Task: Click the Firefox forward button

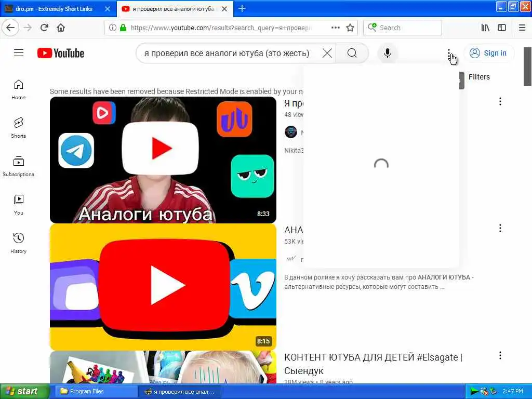Action: click(28, 28)
